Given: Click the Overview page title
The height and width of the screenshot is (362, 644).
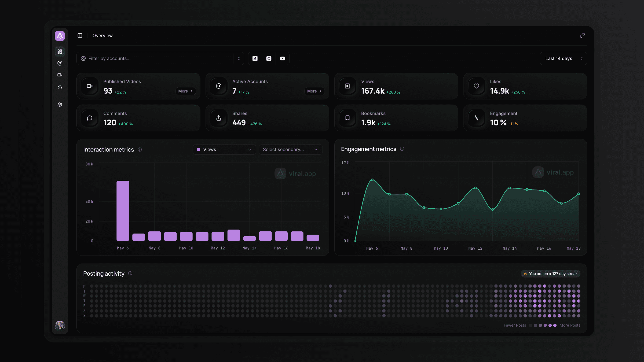Looking at the screenshot, I should [103, 35].
